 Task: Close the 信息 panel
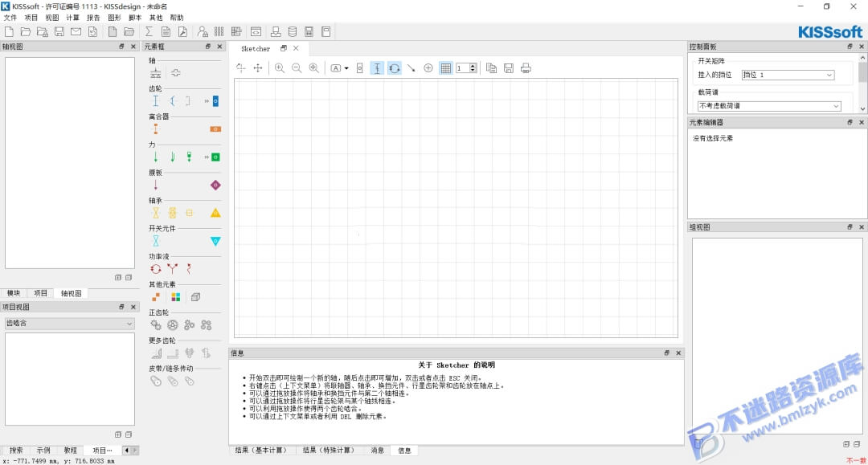point(678,353)
